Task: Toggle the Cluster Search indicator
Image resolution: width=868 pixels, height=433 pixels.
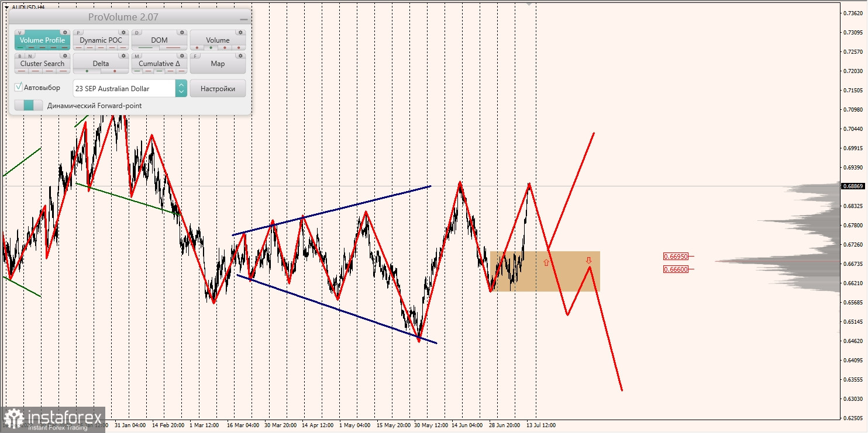Action: 42,64
